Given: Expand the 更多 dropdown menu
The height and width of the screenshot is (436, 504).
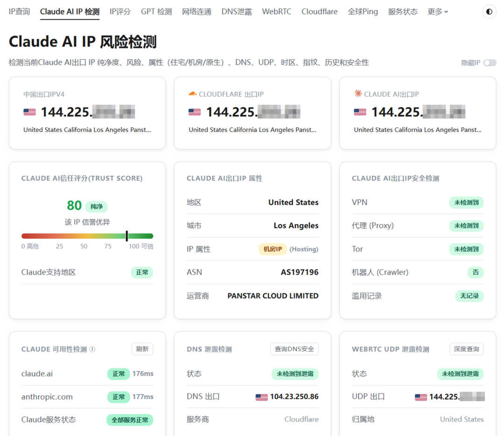Looking at the screenshot, I should 437,12.
